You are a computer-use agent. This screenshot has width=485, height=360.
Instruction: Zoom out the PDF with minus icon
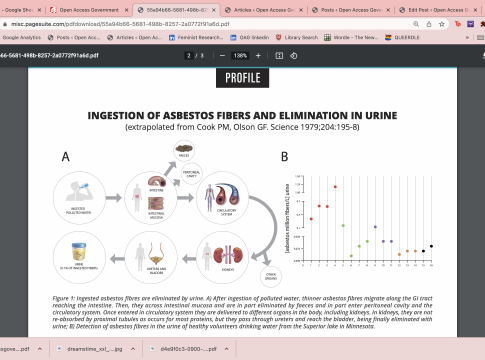pyautogui.click(x=222, y=56)
